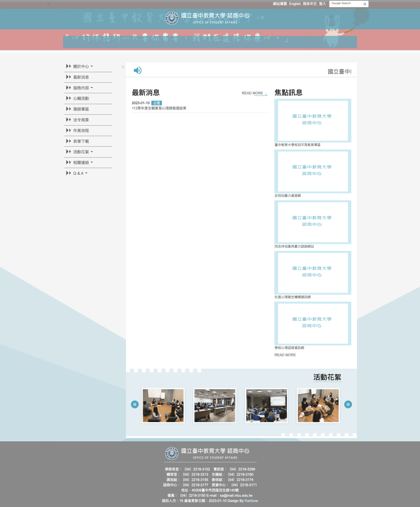Select 法令規章 in the sidebar menu

coord(81,120)
